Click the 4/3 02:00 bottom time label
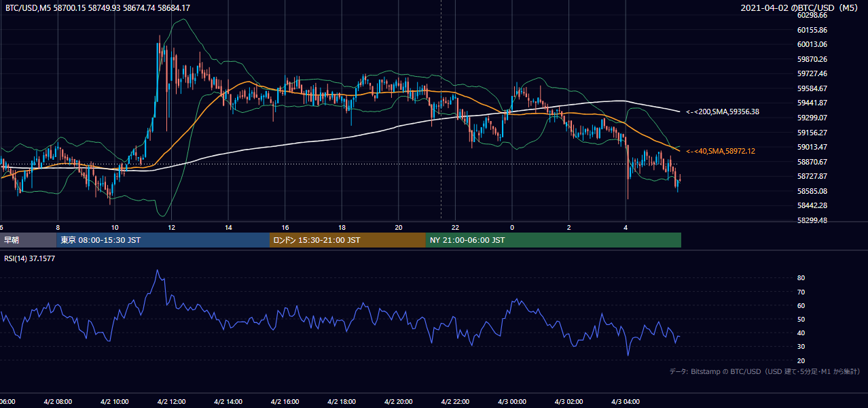The height and width of the screenshot is (408, 868). (569, 401)
